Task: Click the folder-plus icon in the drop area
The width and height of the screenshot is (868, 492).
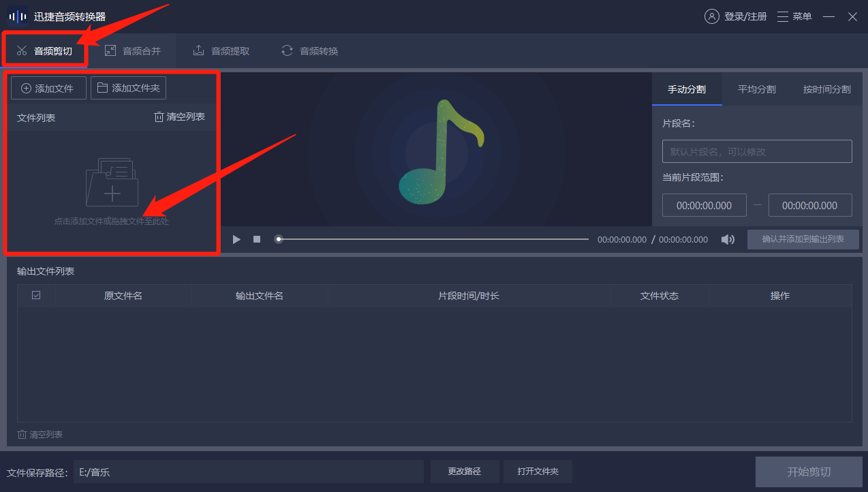Action: 112,183
